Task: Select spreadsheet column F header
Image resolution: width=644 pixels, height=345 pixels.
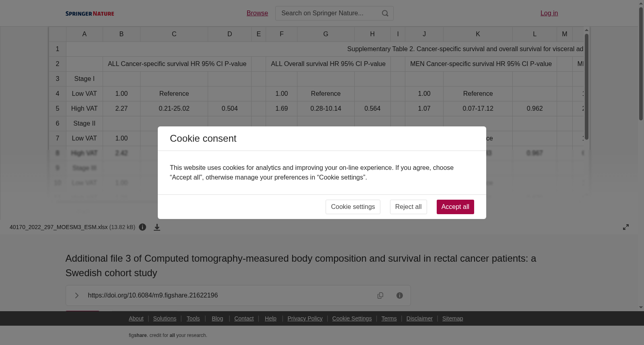Action: pyautogui.click(x=282, y=34)
